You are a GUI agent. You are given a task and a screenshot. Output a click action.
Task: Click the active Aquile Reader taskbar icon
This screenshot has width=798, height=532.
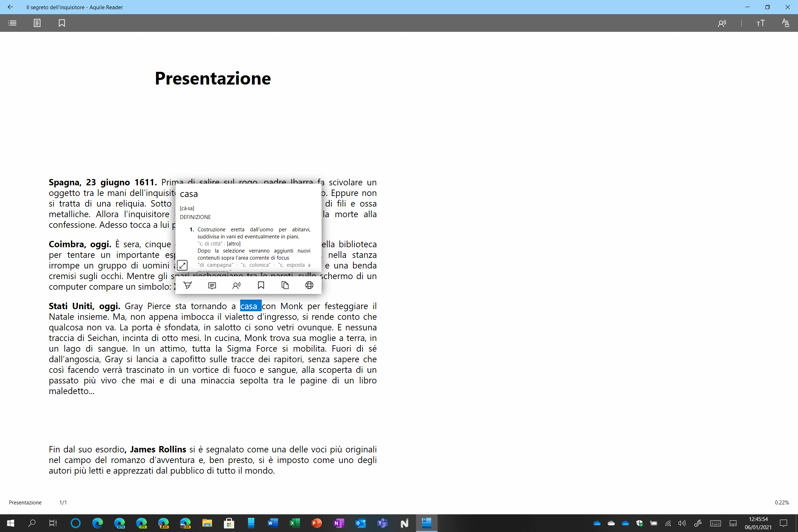click(x=427, y=523)
